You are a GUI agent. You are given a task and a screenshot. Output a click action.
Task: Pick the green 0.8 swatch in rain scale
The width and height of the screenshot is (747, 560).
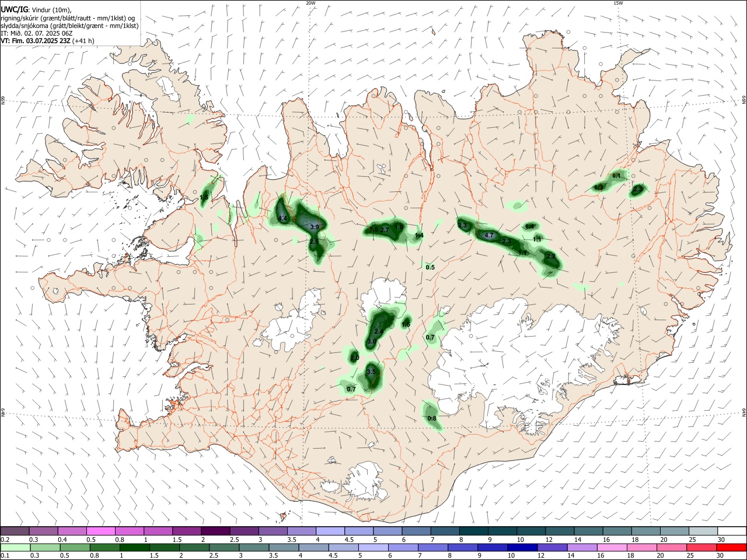click(x=104, y=547)
